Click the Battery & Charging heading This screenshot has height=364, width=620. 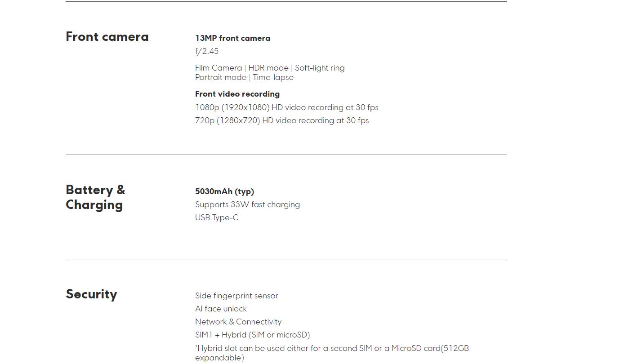tap(95, 197)
